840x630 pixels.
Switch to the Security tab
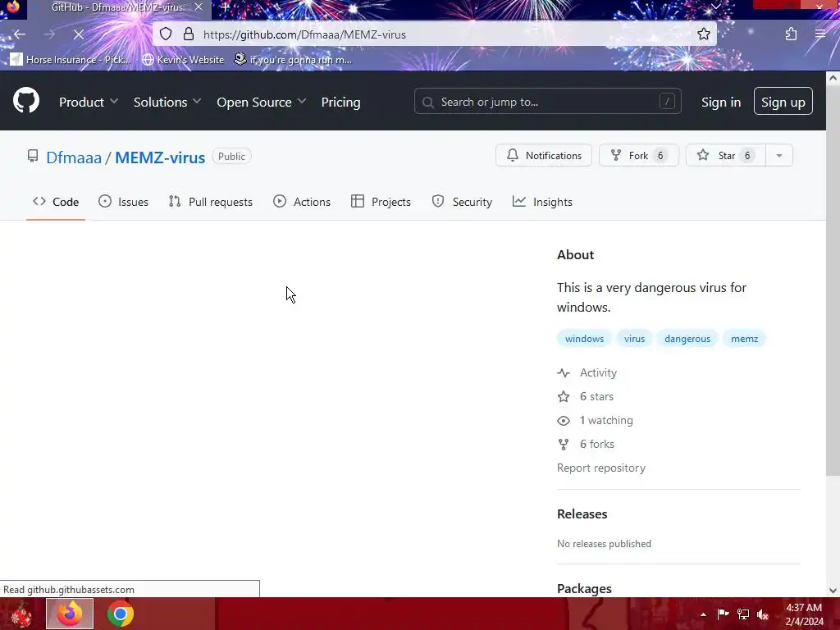point(462,202)
